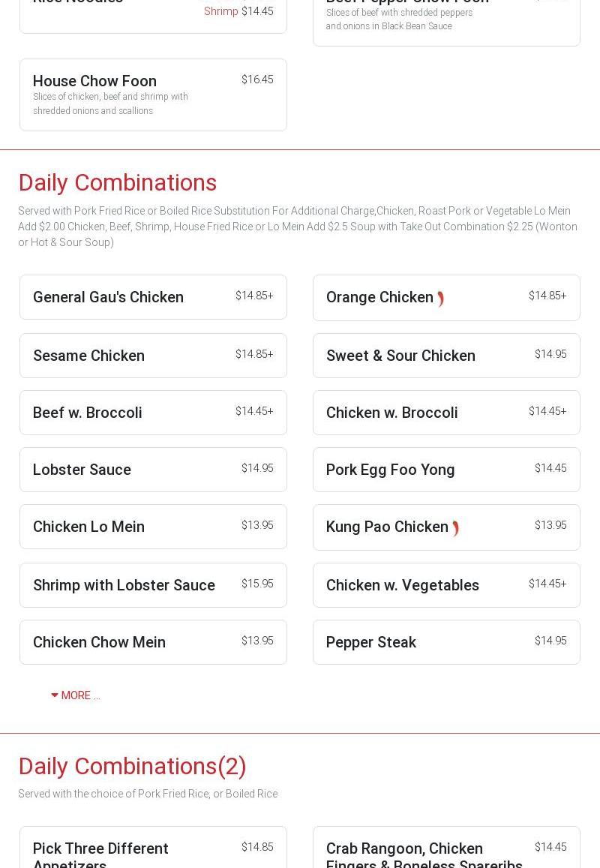Viewport: 600px width, 868px height.
Task: Select Chicken Chow Mein item
Action: (153, 642)
